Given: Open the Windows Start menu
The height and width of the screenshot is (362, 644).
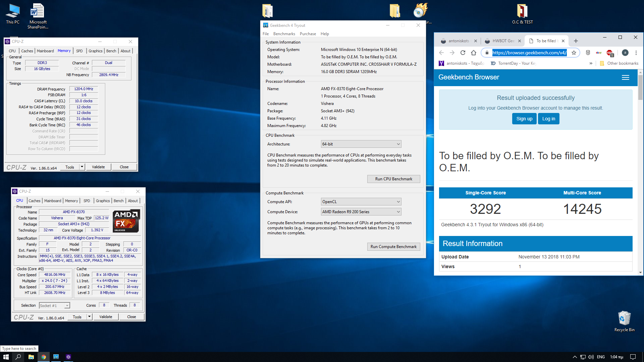Looking at the screenshot, I should click(x=6, y=357).
